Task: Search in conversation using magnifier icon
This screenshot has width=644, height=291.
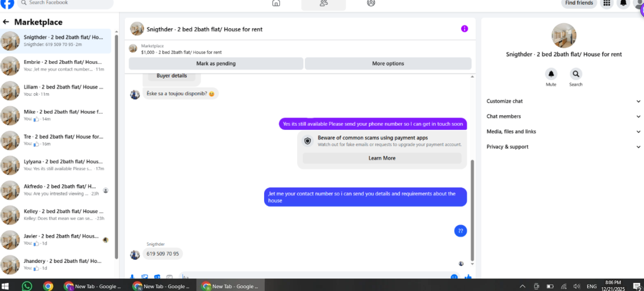Action: tap(576, 74)
